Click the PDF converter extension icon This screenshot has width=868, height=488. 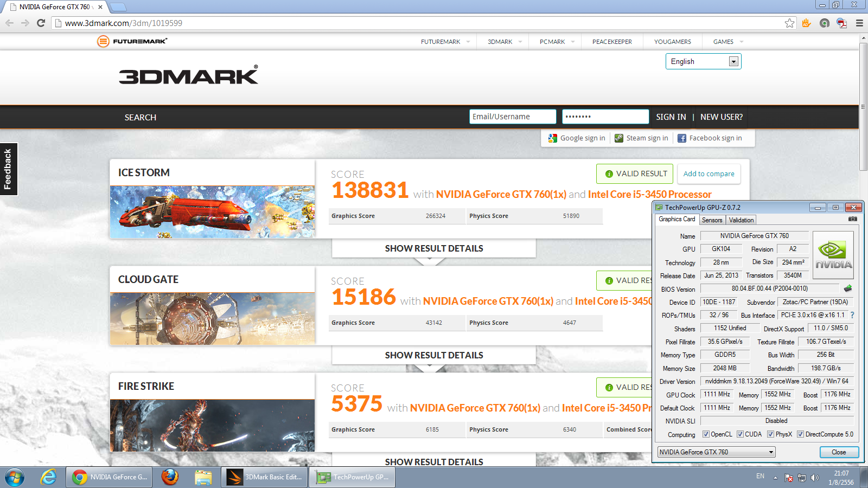[842, 23]
